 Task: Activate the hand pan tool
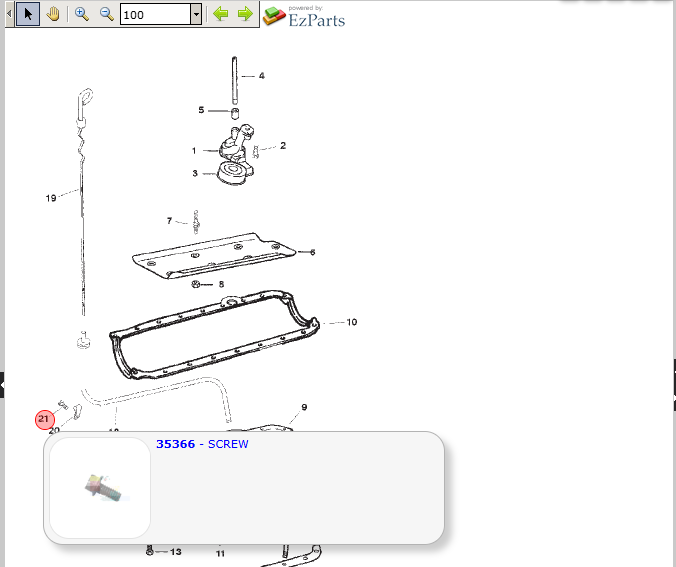(x=53, y=14)
